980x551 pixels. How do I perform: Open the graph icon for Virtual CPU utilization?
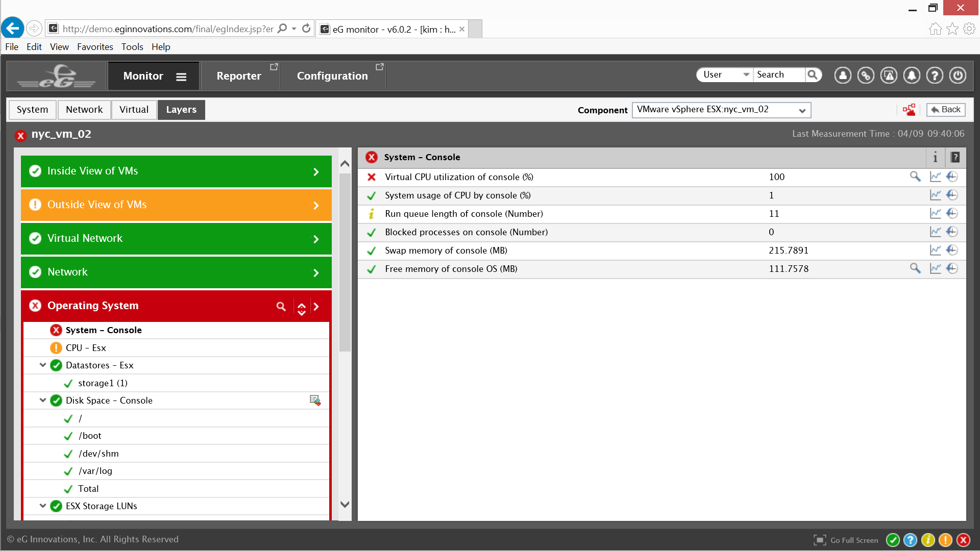coord(935,177)
